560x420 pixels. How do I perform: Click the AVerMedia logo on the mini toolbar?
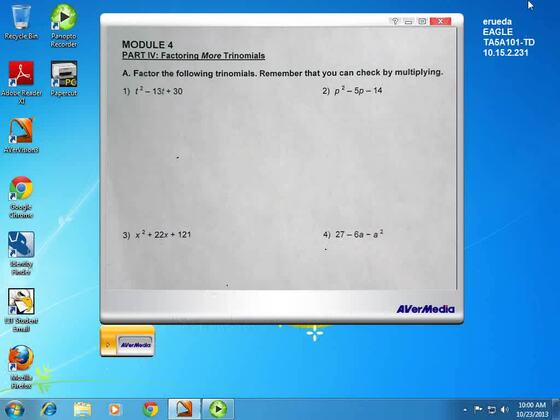[x=135, y=345]
